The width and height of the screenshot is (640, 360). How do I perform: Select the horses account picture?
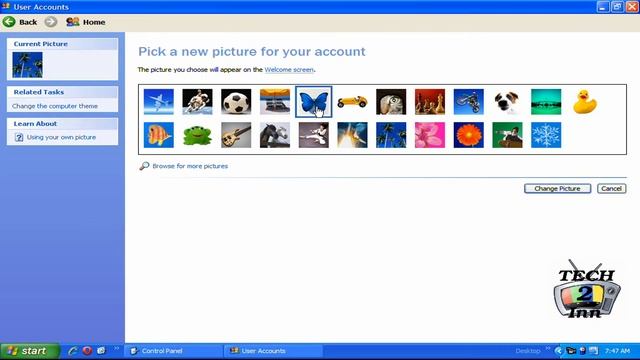(x=275, y=135)
